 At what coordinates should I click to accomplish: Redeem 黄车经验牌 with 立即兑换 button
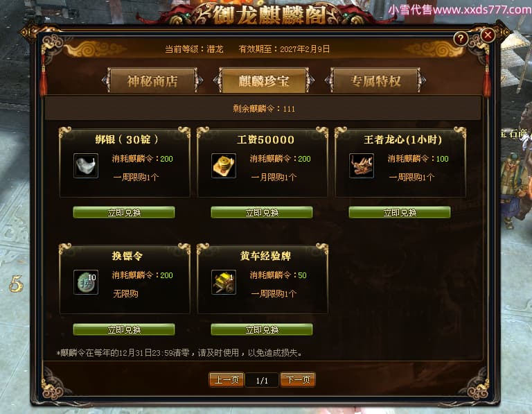pyautogui.click(x=262, y=329)
